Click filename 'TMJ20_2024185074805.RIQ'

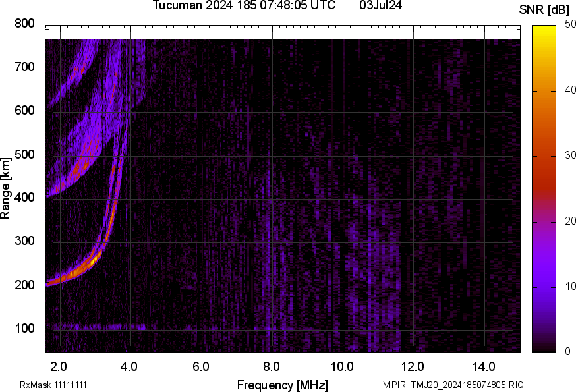[x=467, y=385]
